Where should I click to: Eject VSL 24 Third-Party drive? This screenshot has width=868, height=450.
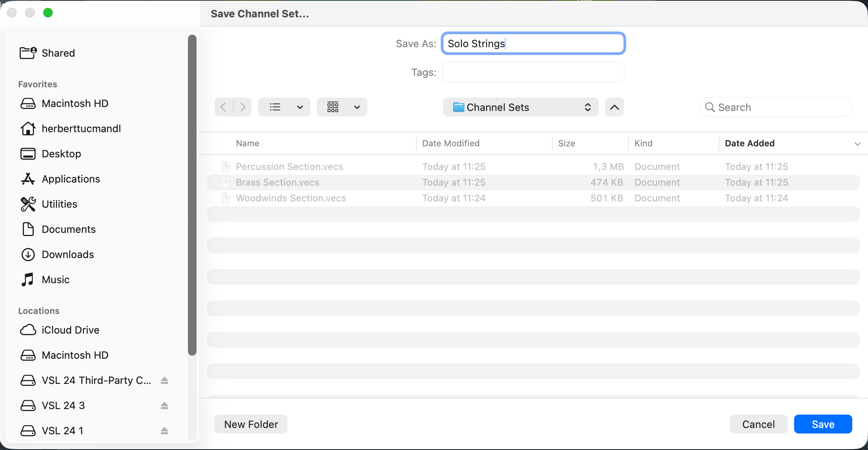(x=164, y=380)
